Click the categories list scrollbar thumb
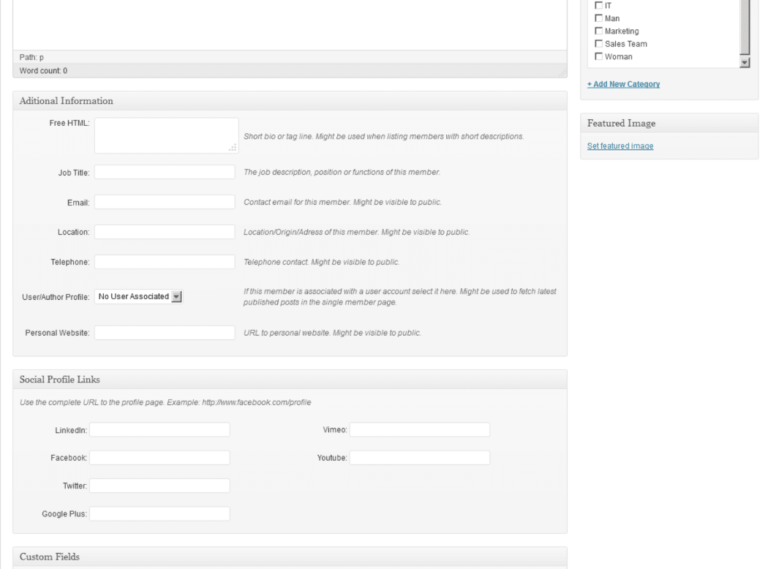This screenshot has width=768, height=569. pyautogui.click(x=745, y=27)
